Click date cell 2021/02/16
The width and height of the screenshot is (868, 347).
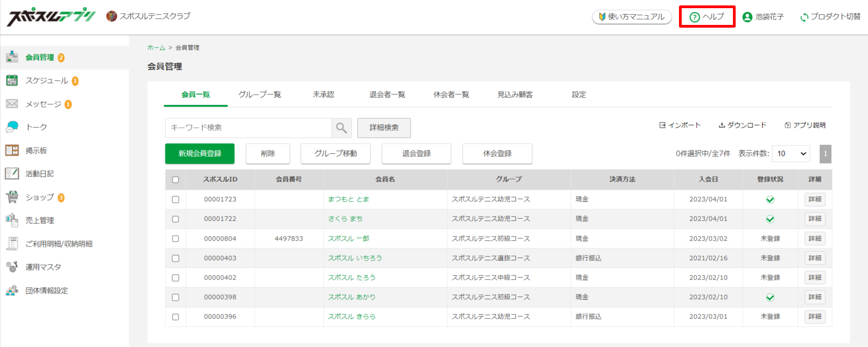[708, 258]
